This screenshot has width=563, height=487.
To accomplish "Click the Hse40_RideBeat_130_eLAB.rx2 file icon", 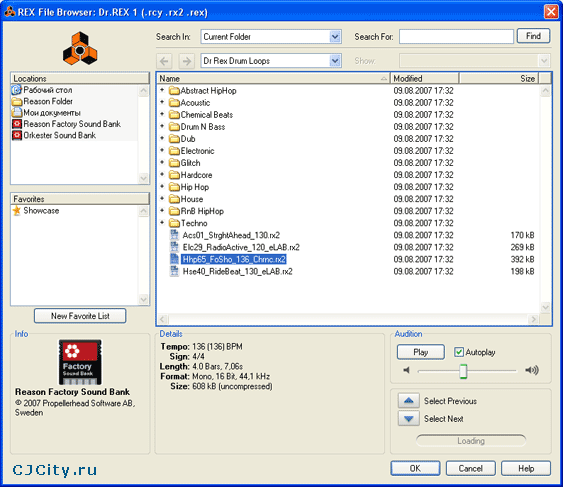I will [x=174, y=271].
